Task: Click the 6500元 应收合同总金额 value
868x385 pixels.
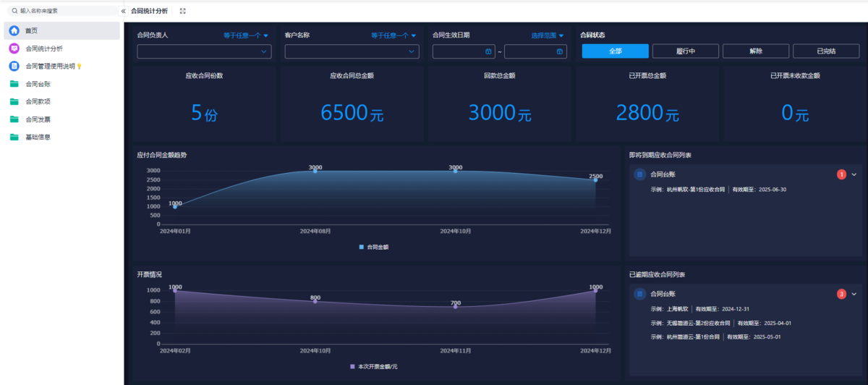Action: tap(352, 113)
